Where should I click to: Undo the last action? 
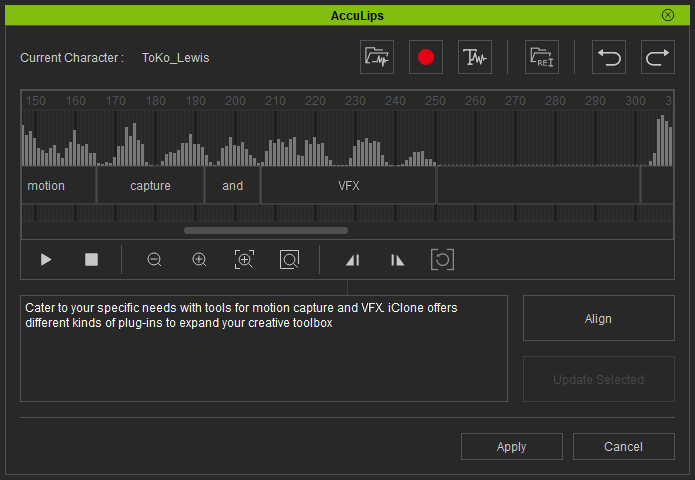coord(609,57)
